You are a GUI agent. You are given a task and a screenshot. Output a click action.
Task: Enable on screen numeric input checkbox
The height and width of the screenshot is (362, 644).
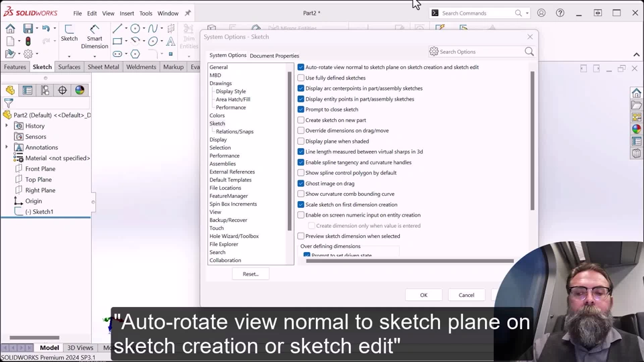coord(301,215)
